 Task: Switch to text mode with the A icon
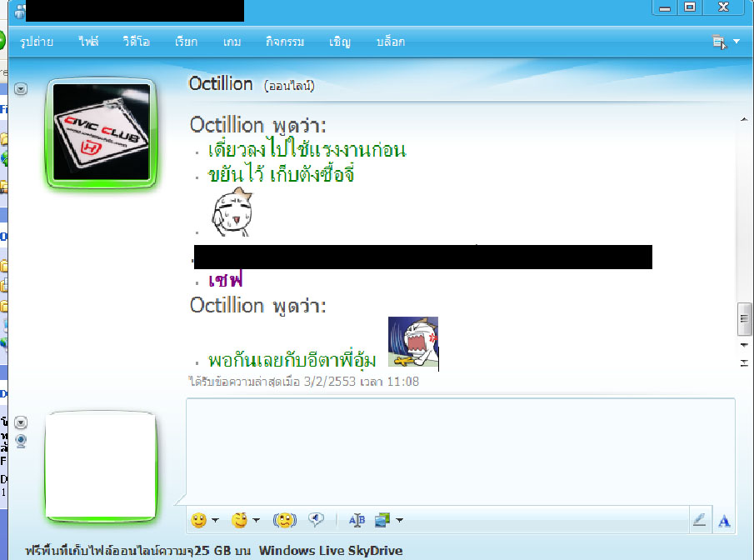(724, 521)
